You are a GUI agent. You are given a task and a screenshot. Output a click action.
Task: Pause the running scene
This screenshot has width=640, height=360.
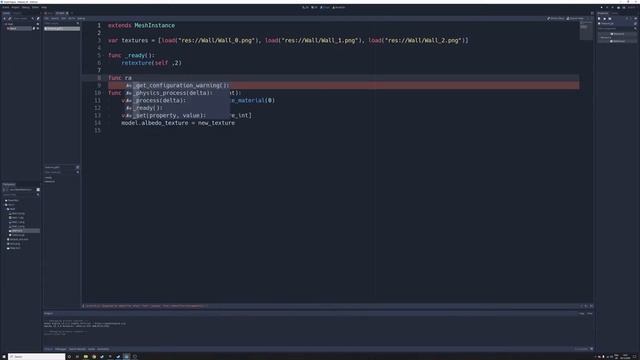[607, 7]
